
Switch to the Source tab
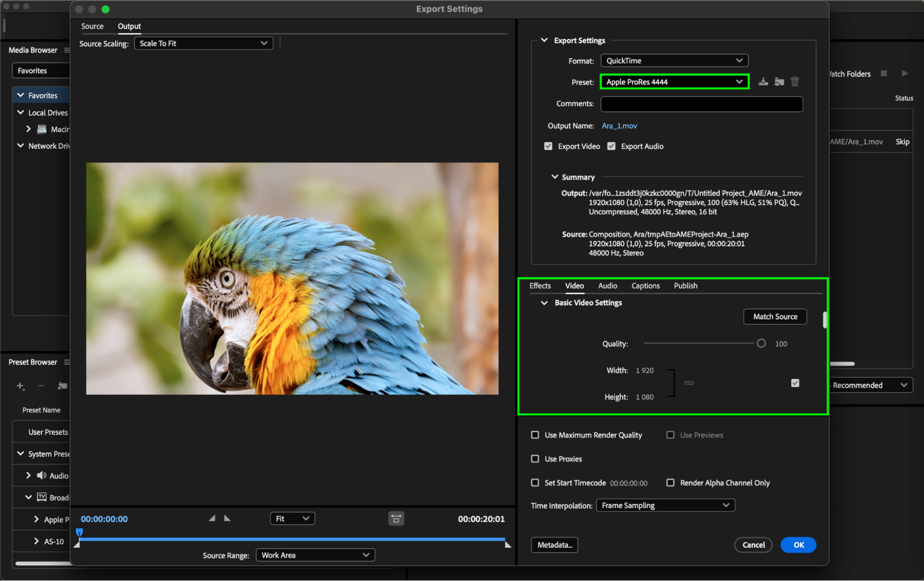pyautogui.click(x=92, y=26)
